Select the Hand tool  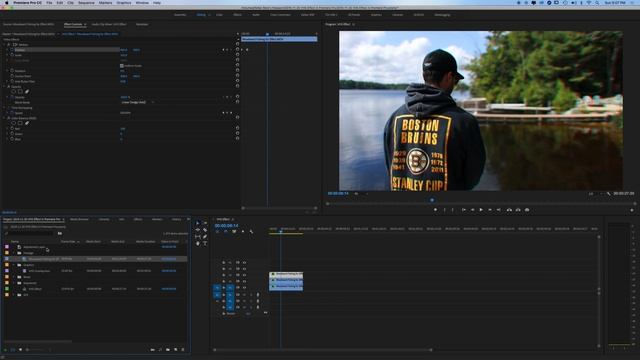click(x=198, y=243)
